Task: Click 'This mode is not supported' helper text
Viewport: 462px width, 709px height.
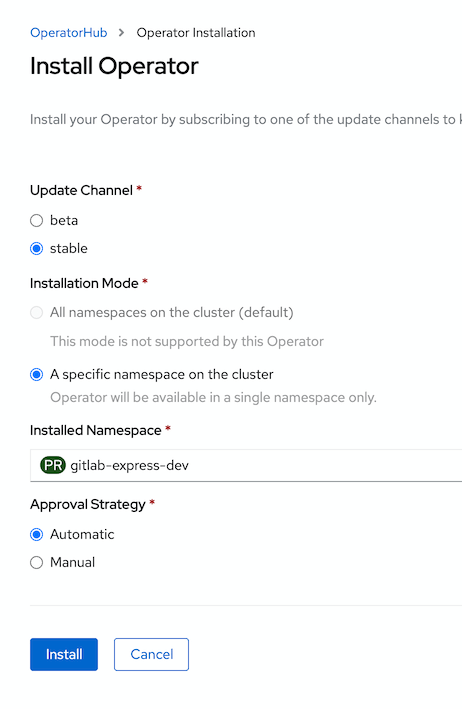Action: (187, 341)
